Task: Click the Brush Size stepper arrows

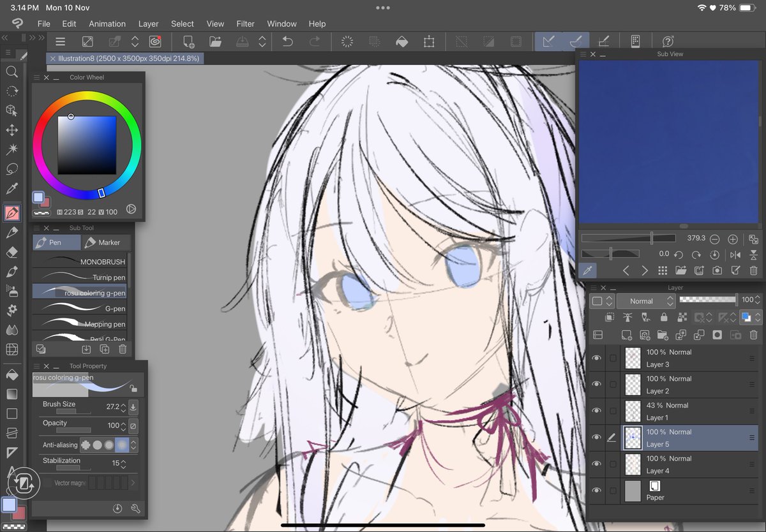Action: [x=124, y=407]
